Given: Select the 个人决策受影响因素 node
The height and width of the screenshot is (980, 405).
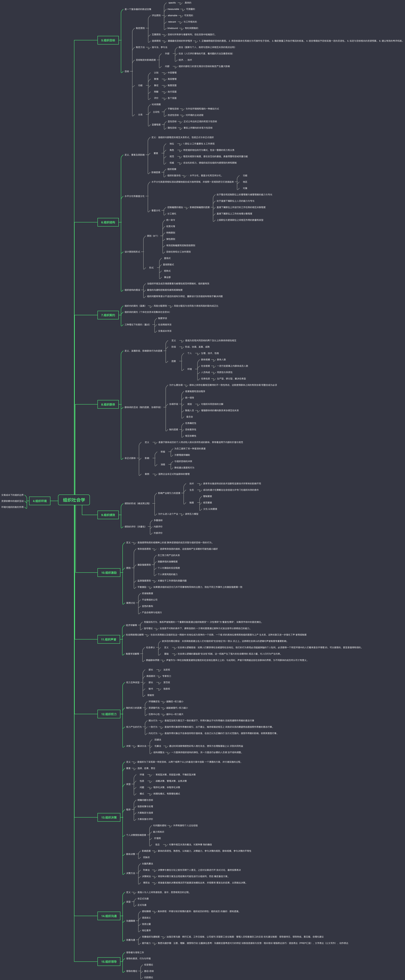Looking at the screenshot, I should point(136,835).
